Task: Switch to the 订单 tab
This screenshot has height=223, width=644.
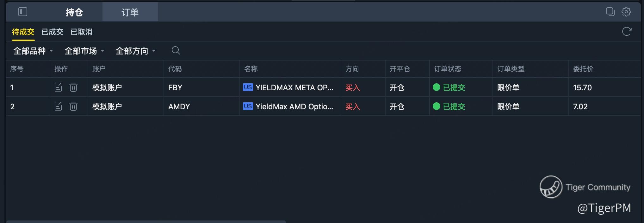Action: click(130, 12)
